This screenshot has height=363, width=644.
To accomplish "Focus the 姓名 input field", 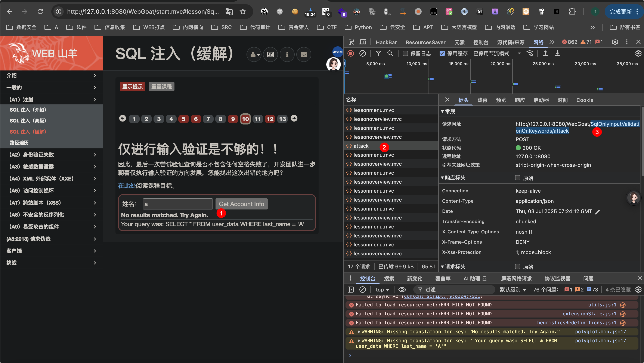I will [178, 204].
